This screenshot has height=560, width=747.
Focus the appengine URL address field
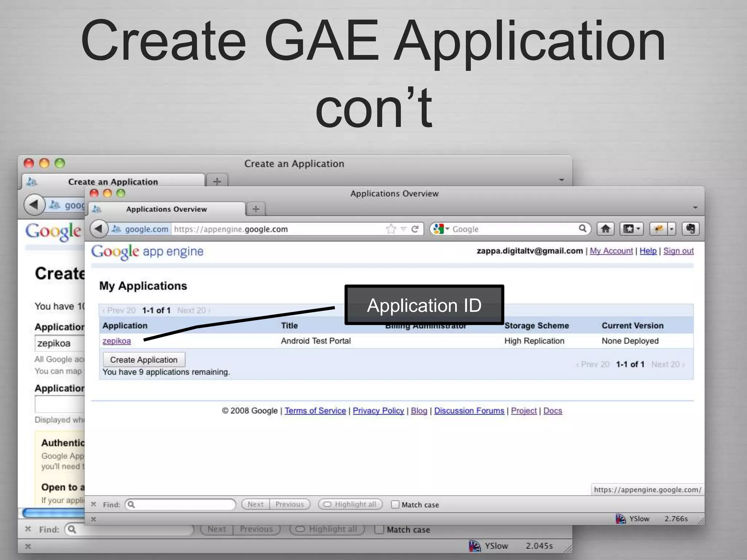(277, 229)
